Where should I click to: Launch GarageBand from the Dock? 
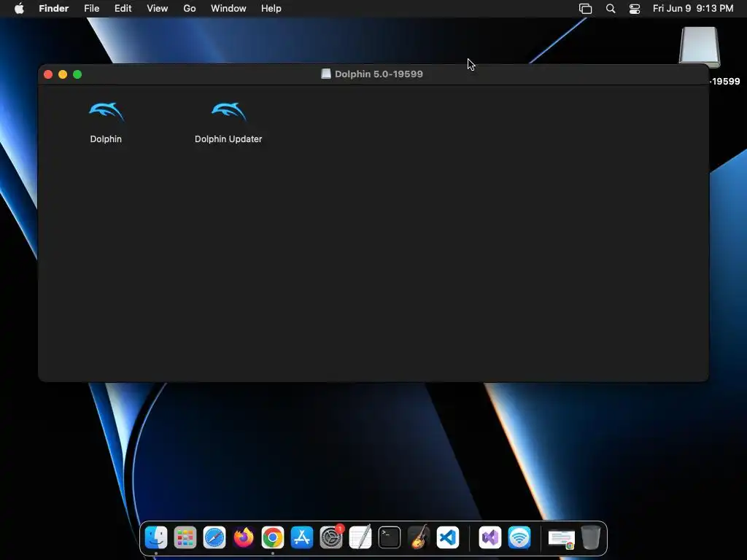[419, 537]
